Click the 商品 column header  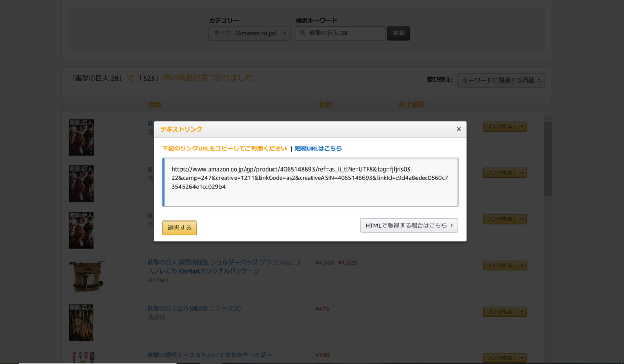pyautogui.click(x=154, y=105)
